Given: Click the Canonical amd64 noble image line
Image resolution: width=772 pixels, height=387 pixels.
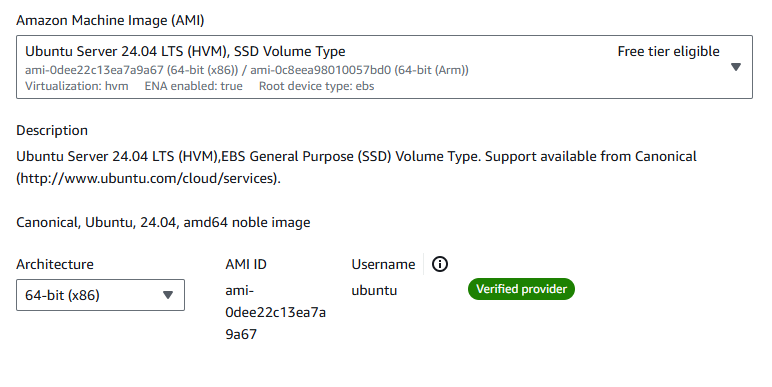Looking at the screenshot, I should click(163, 223).
